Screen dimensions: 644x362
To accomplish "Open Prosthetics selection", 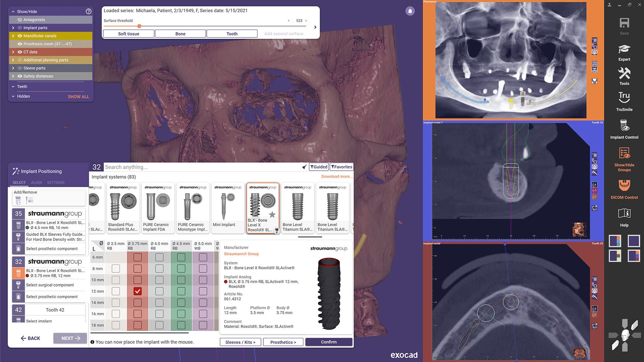I will [283, 342].
